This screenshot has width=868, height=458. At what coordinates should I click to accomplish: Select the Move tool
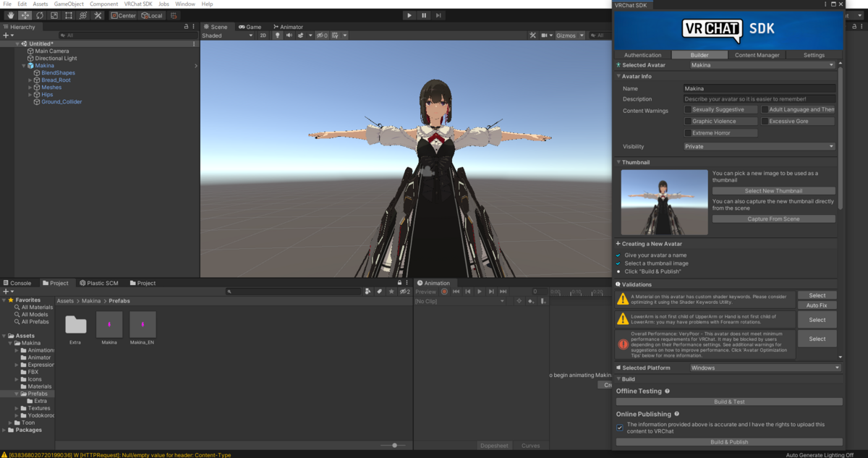tap(25, 15)
